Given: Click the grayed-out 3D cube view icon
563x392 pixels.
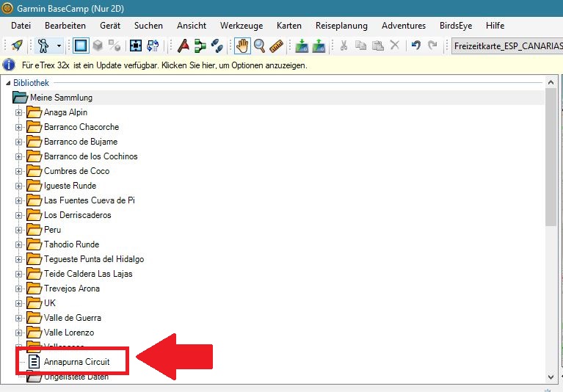Looking at the screenshot, I should [98, 46].
